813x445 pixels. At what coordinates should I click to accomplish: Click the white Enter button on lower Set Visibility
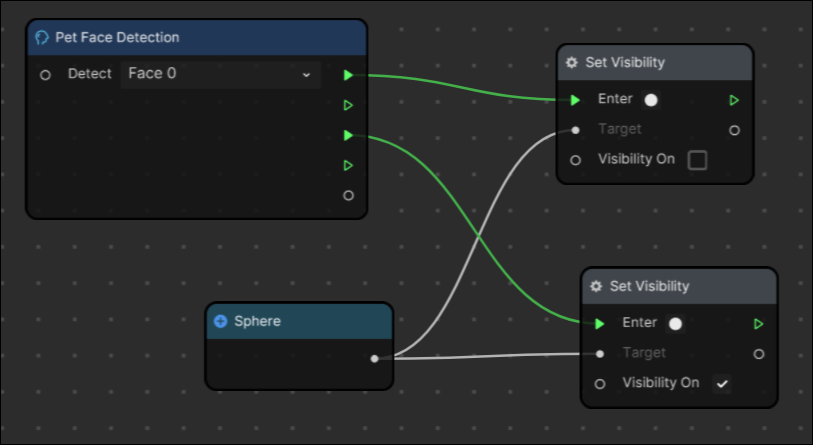click(675, 324)
